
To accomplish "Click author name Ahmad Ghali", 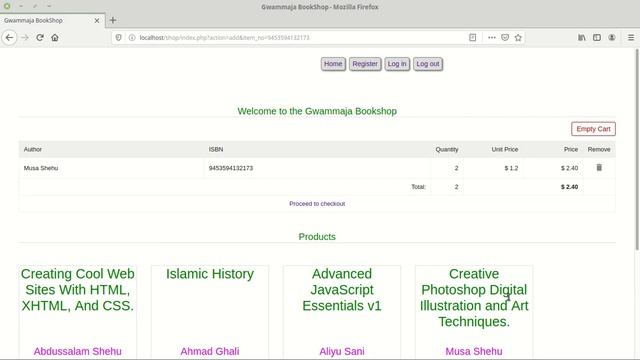I will click(x=210, y=351).
